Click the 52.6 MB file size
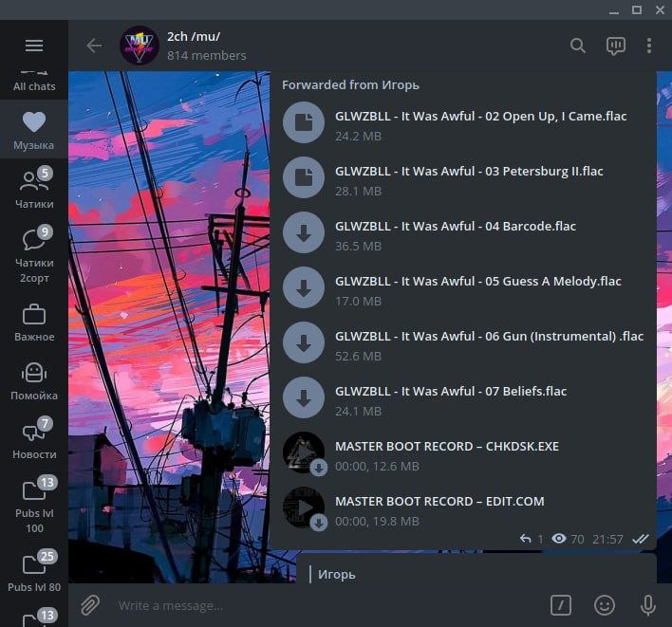Image resolution: width=672 pixels, height=627 pixels. [358, 357]
